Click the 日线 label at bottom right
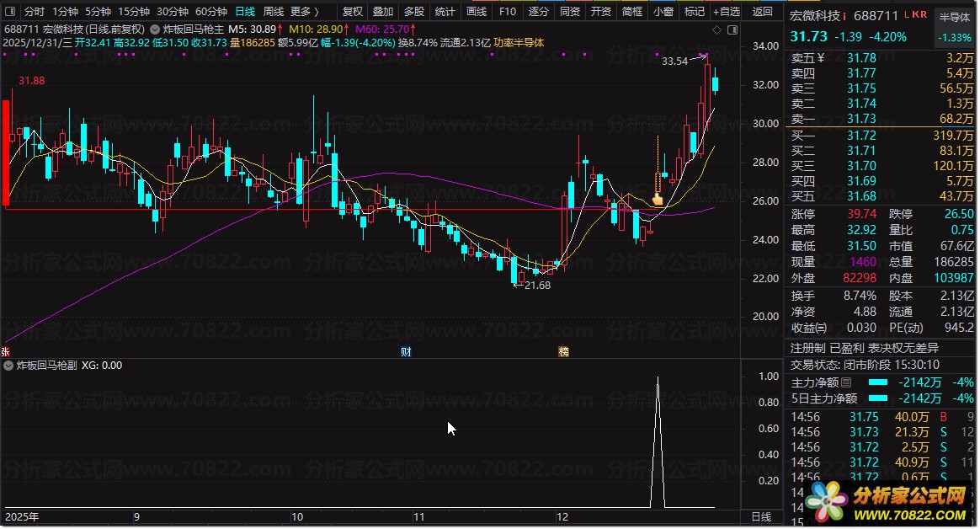The image size is (980, 529). pos(761,517)
